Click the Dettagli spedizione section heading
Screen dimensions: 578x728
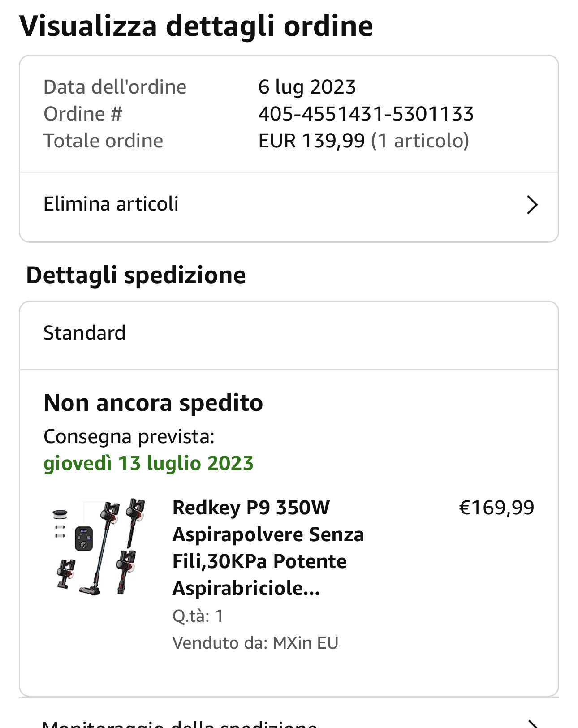136,275
